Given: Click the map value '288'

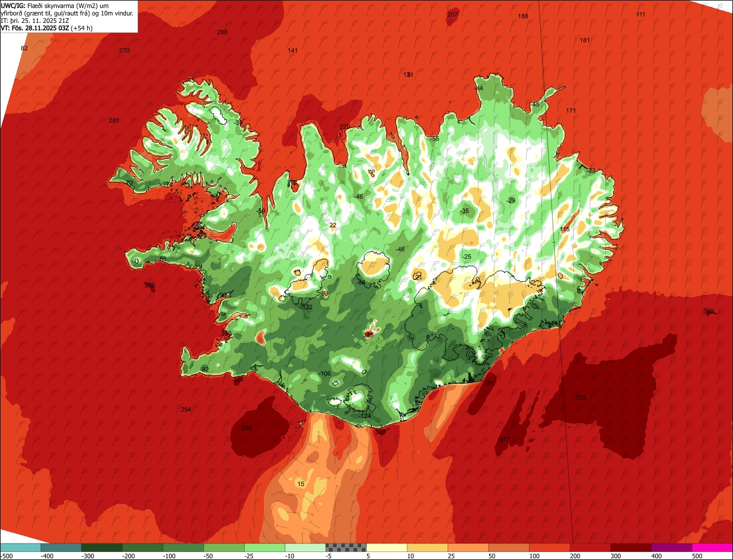Looking at the screenshot, I should coord(222,32).
